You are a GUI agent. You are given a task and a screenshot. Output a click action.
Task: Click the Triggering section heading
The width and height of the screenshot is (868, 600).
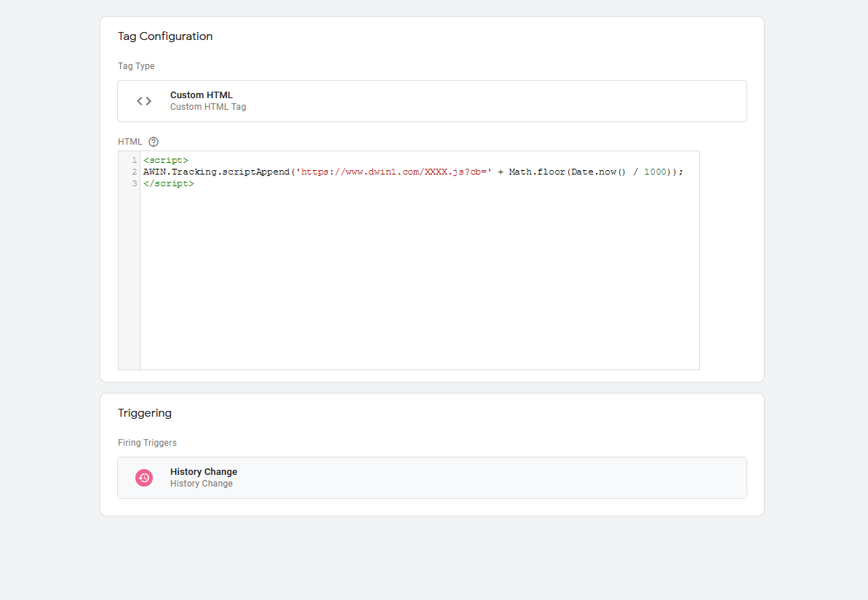click(x=145, y=413)
